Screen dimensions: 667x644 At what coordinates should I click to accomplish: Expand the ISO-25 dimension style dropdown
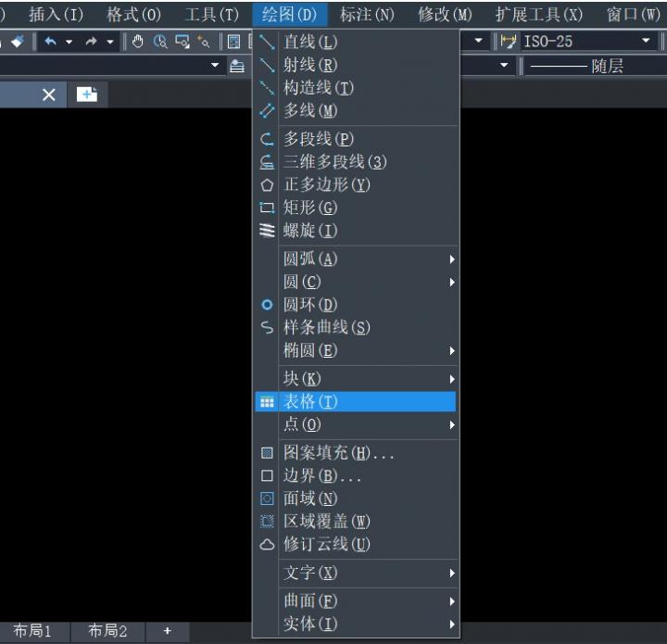point(646,42)
